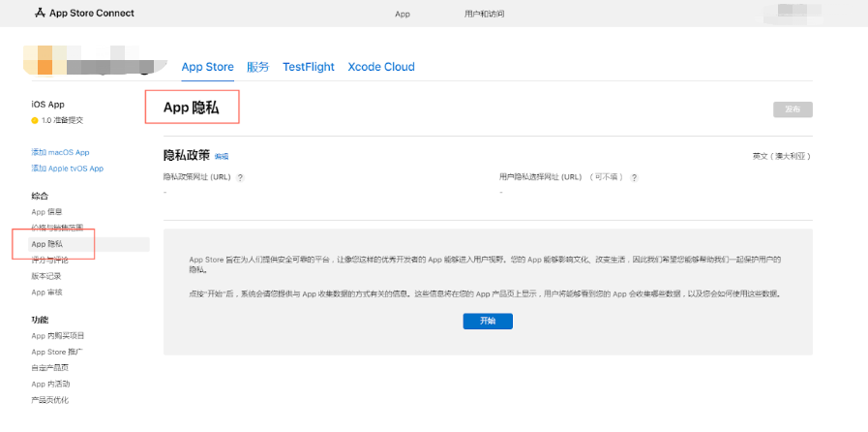The width and height of the screenshot is (868, 432).
Task: Open 版本记录 in sidebar
Action: (x=45, y=276)
